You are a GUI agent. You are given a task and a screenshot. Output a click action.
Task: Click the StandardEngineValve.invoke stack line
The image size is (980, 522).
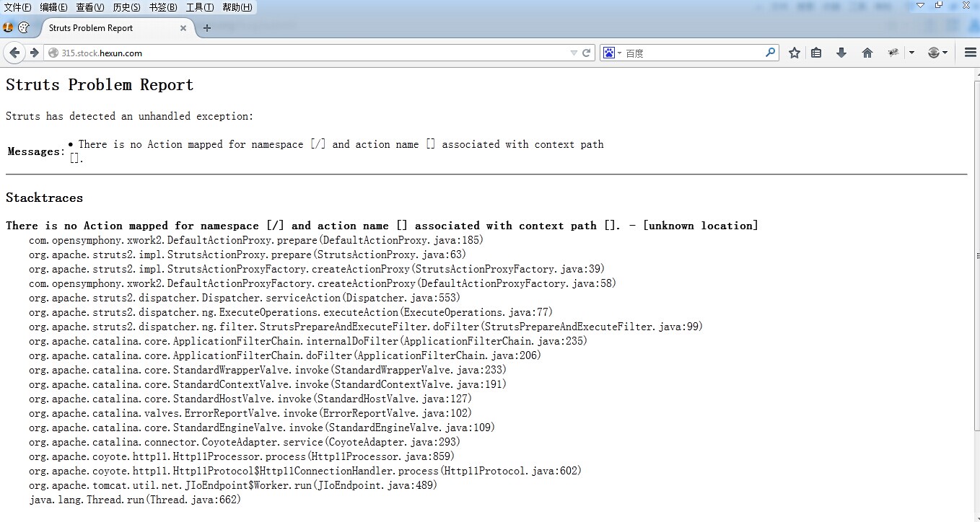tap(262, 428)
